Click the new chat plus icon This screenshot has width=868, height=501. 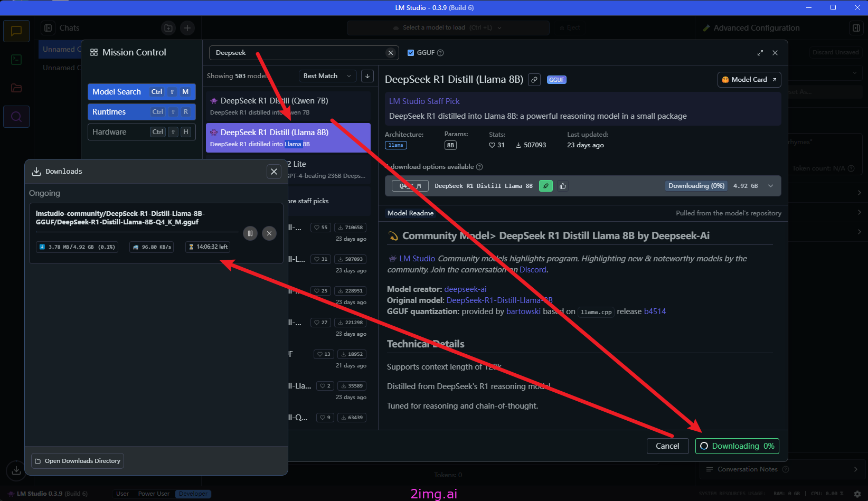coord(187,28)
